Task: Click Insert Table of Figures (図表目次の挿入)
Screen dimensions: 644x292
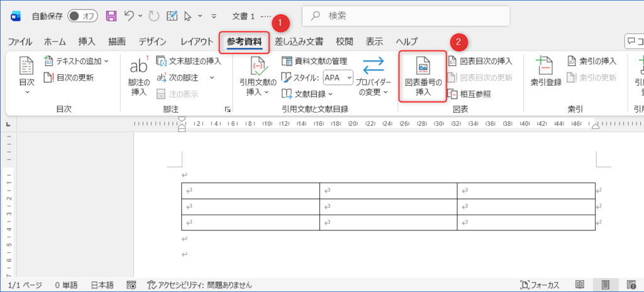Action: (x=479, y=61)
